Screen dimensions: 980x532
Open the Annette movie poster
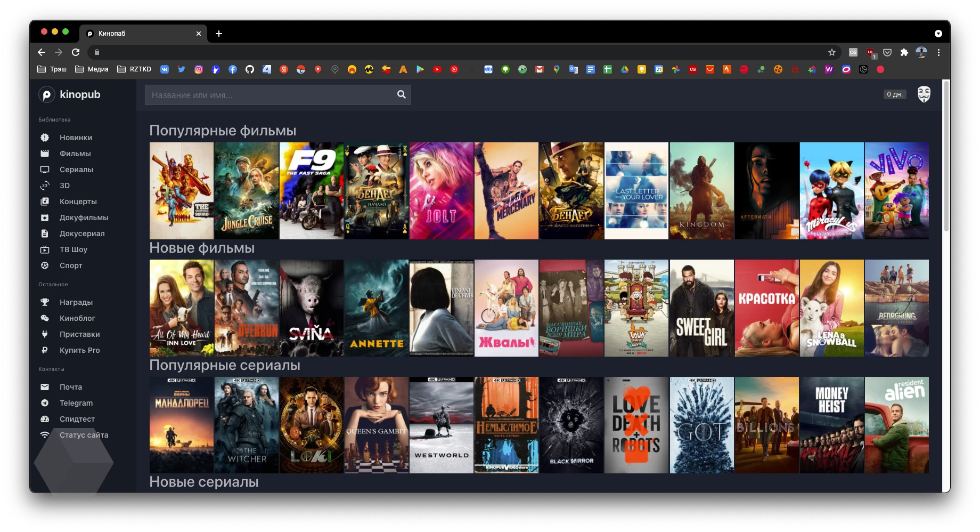(x=377, y=308)
